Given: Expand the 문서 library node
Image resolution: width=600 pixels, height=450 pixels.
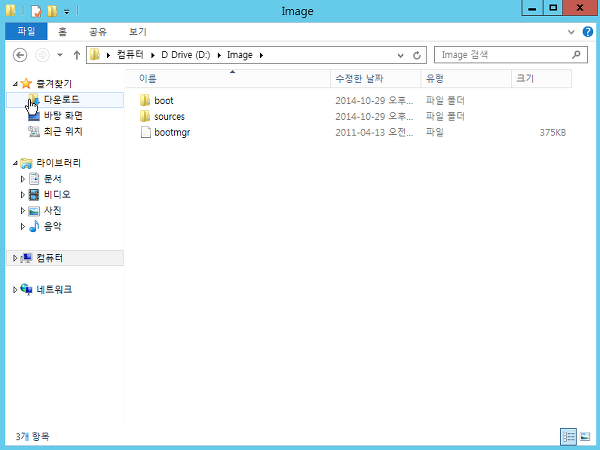Looking at the screenshot, I should coord(23,179).
